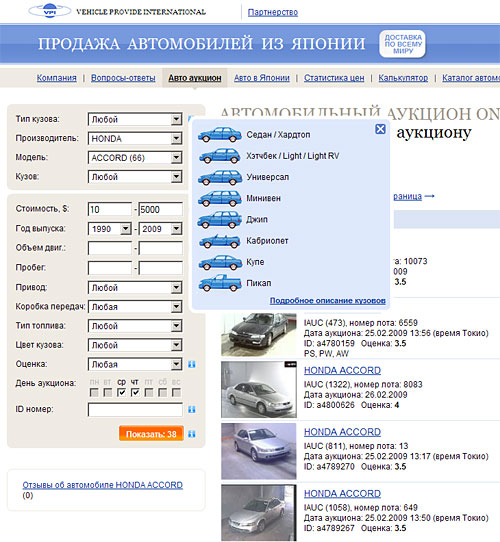Screen dimensions: 500x542
Task: Open the Тип топлива dropdown
Action: point(135,326)
